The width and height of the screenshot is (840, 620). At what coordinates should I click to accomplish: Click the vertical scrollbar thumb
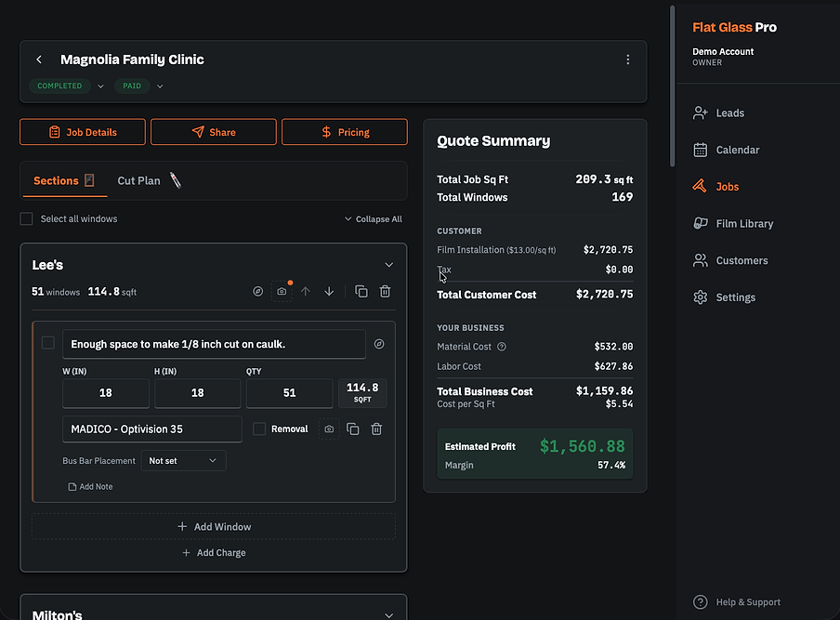pos(673,86)
